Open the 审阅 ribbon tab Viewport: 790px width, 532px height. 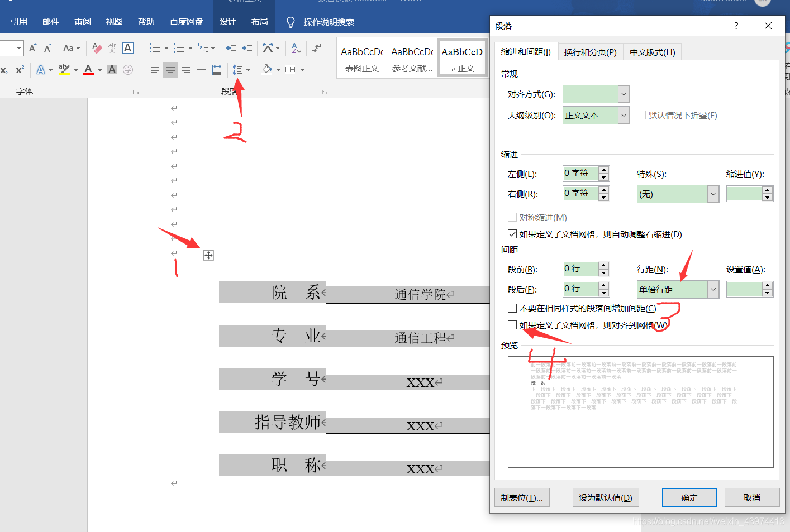click(x=83, y=22)
